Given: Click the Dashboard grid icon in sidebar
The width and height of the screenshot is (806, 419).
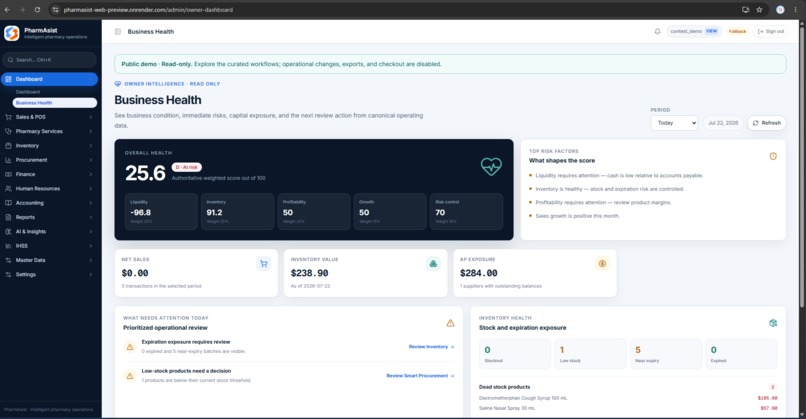Looking at the screenshot, I should (x=8, y=79).
